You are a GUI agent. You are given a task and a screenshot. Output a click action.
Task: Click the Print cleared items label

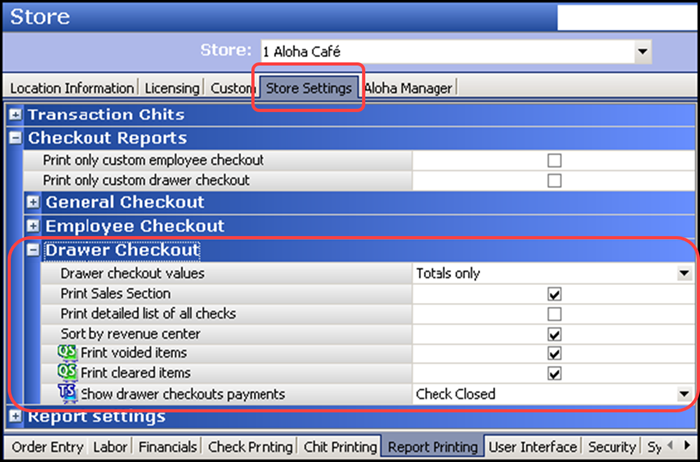pyautogui.click(x=135, y=373)
